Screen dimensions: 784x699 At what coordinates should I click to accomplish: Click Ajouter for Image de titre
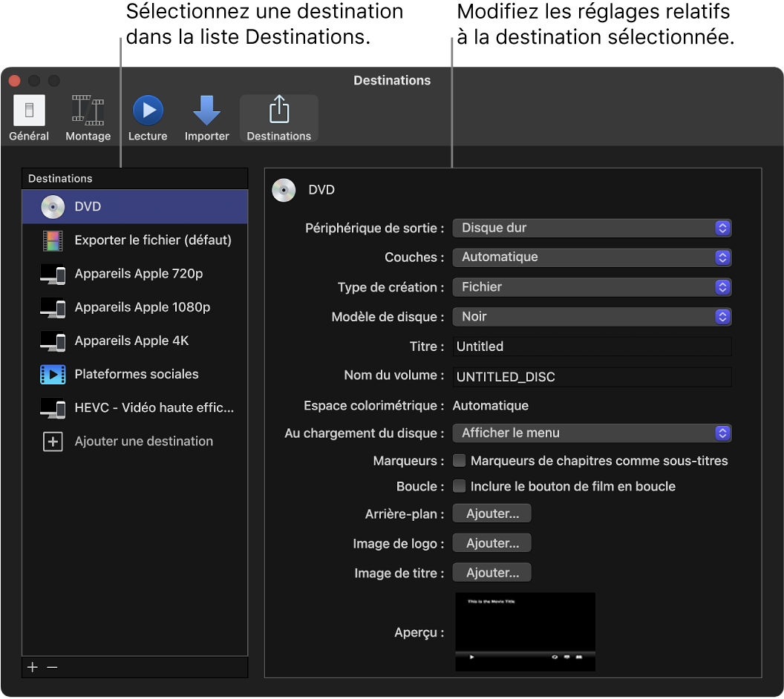491,572
